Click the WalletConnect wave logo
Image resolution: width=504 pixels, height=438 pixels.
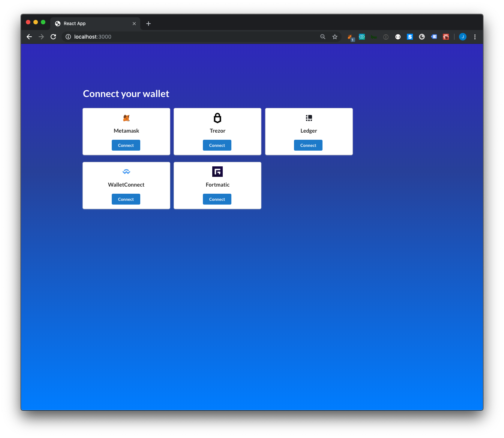126,172
